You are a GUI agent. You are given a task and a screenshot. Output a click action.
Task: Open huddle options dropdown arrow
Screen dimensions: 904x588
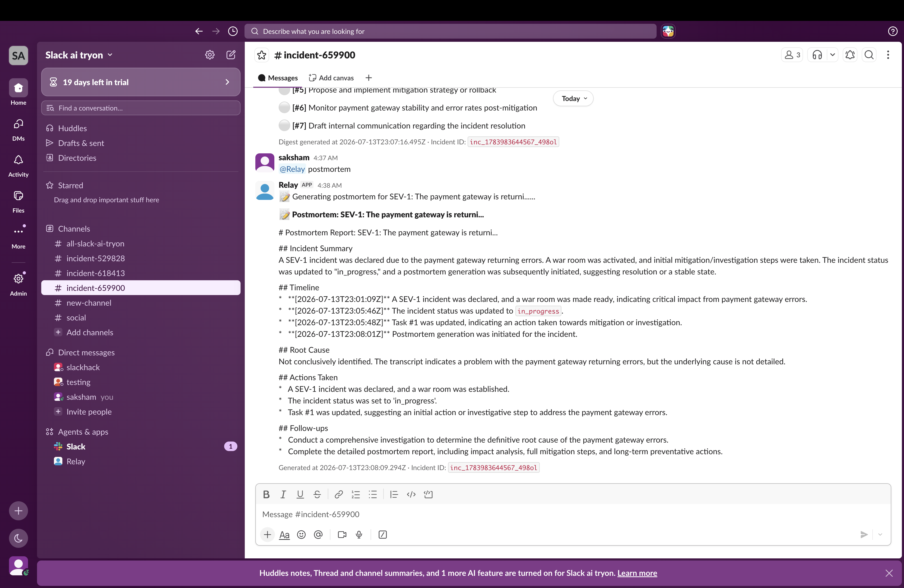[832, 55]
